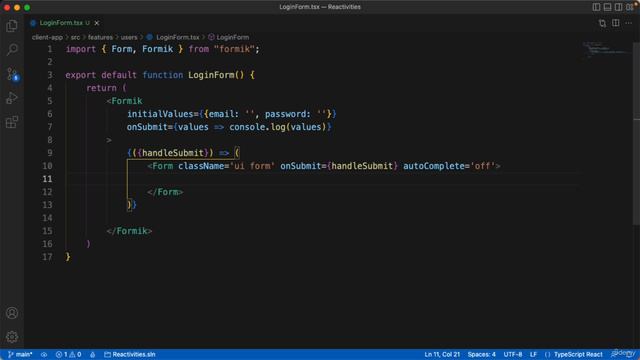640x360 pixels.
Task: Click line number 5 in the gutter
Action: tap(50, 101)
